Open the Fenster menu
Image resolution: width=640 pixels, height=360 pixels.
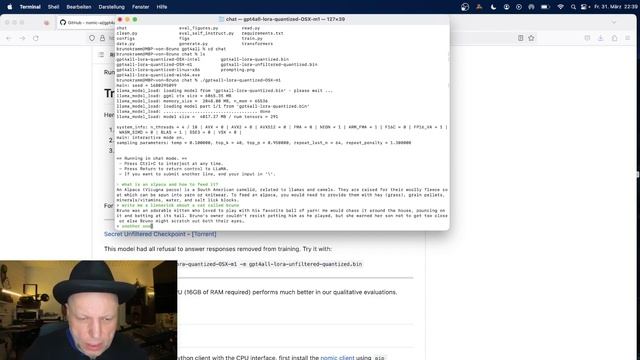pyautogui.click(x=140, y=7)
